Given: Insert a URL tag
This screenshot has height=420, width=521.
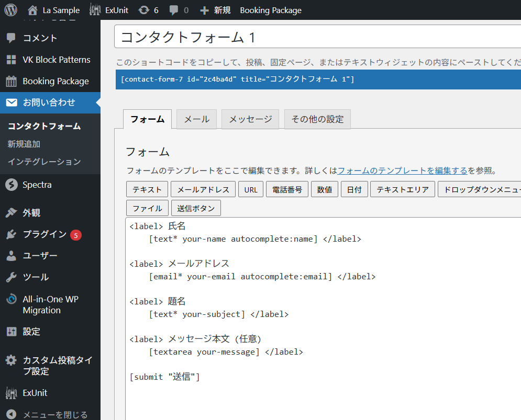Looking at the screenshot, I should pos(251,189).
